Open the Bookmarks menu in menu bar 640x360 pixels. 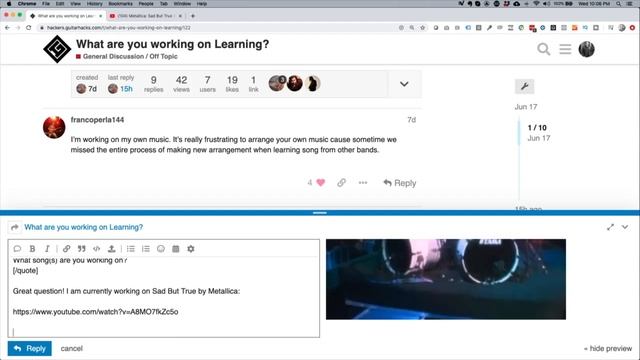point(120,4)
